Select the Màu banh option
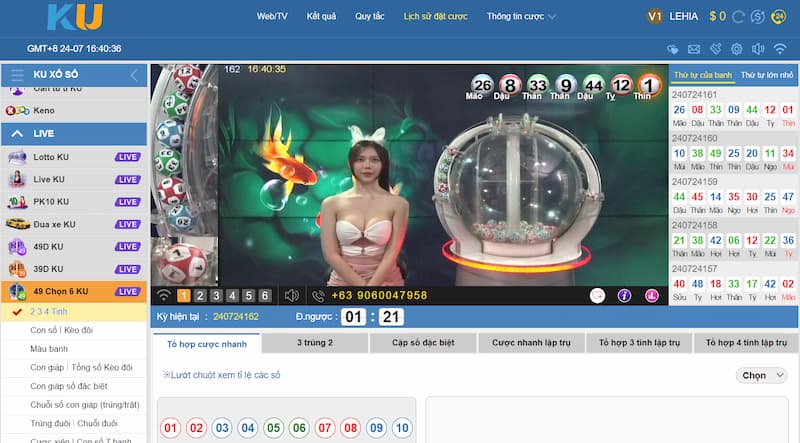The height and width of the screenshot is (443, 800). pos(74,349)
